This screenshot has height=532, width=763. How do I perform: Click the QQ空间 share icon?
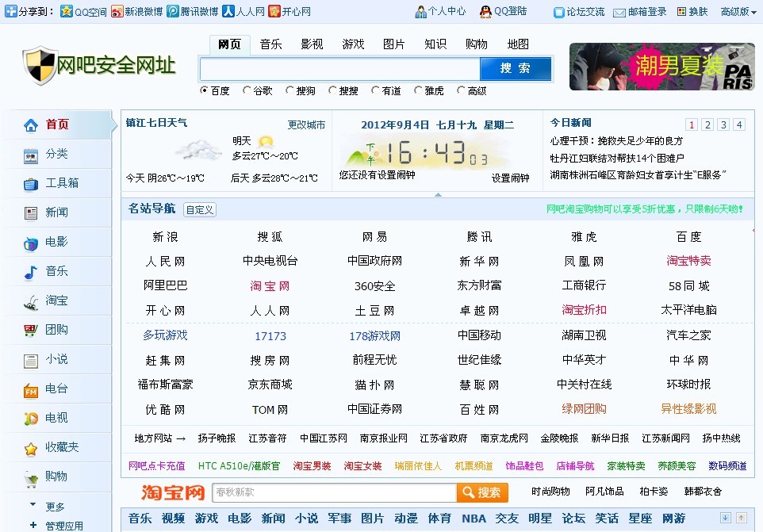(x=67, y=11)
